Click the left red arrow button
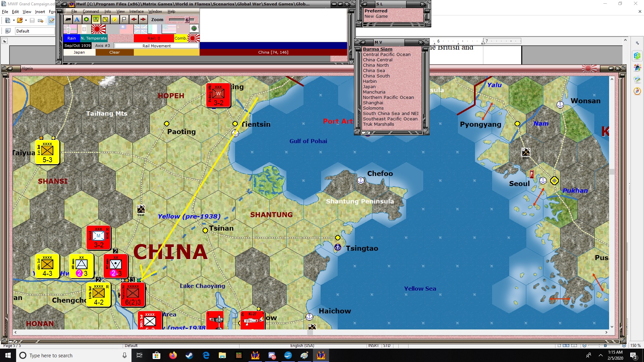Screen dimensions: 644x362 pos(133,19)
